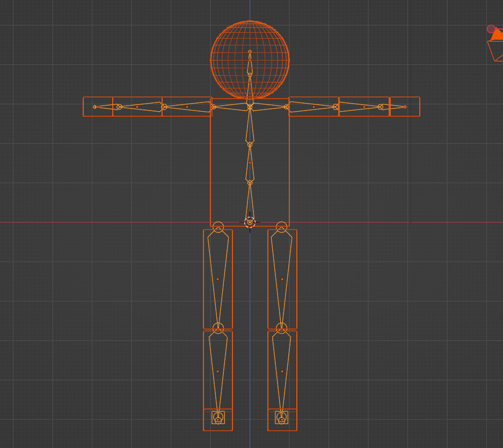Select the head bone inside the sphere

point(250,65)
